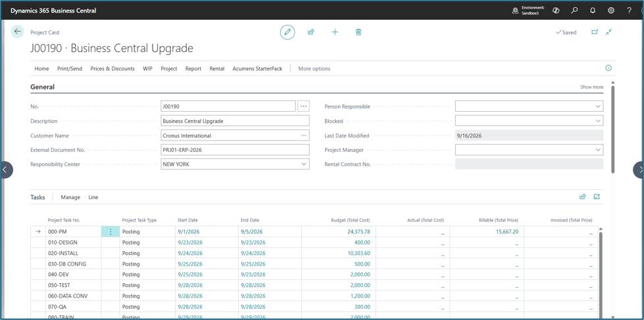Open the Responsibility Center dropdown
The width and height of the screenshot is (644, 320).
tap(303, 164)
